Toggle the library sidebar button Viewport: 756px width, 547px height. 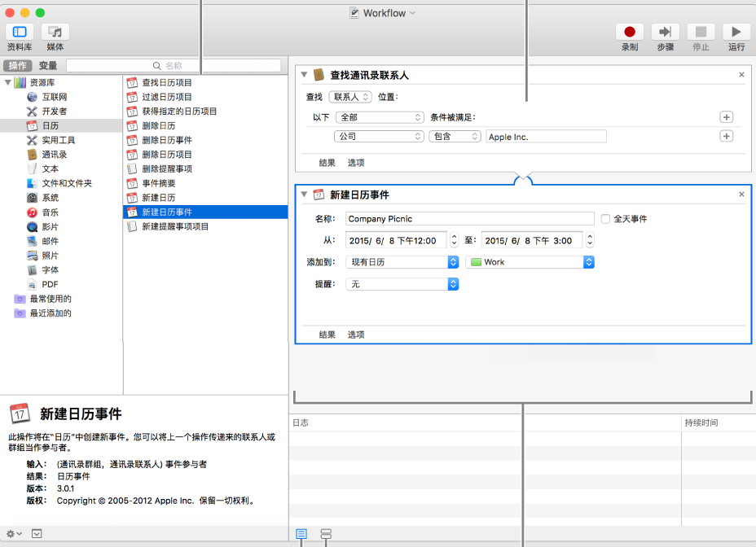point(20,32)
